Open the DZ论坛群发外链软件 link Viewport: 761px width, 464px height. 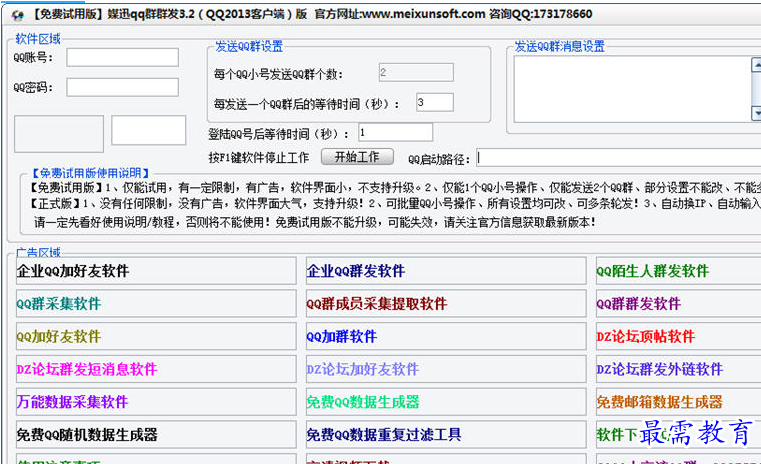(x=678, y=369)
